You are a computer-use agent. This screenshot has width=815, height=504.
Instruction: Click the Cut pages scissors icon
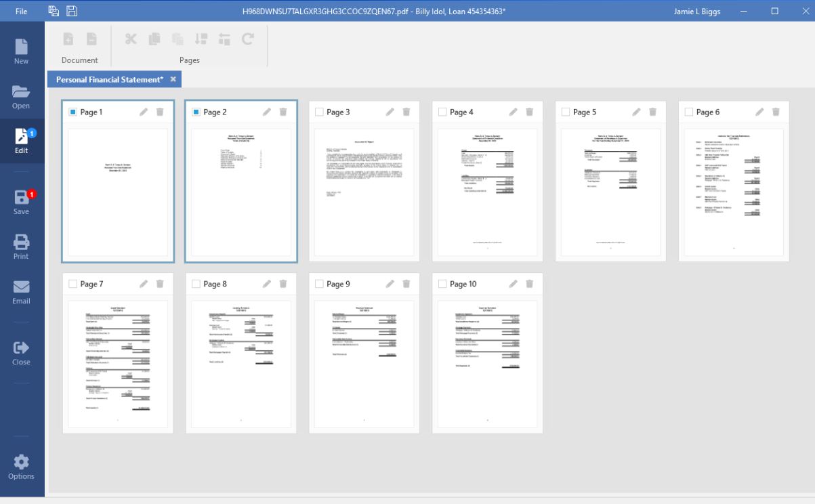(131, 40)
